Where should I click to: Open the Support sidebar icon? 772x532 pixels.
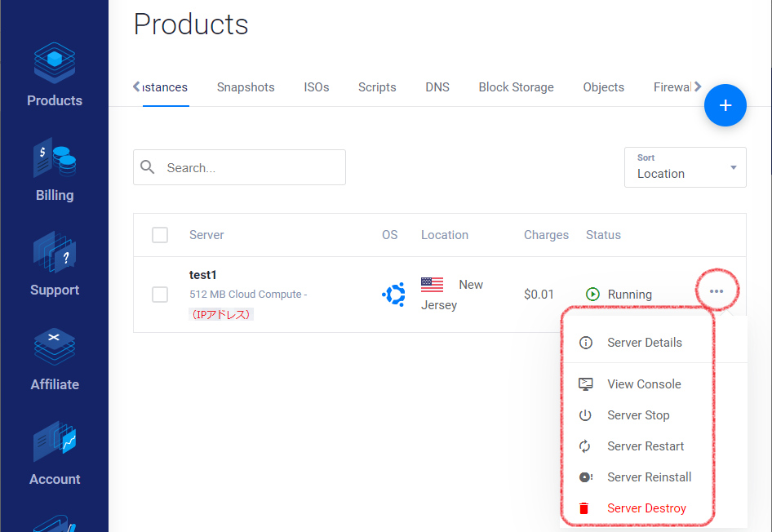(x=54, y=252)
